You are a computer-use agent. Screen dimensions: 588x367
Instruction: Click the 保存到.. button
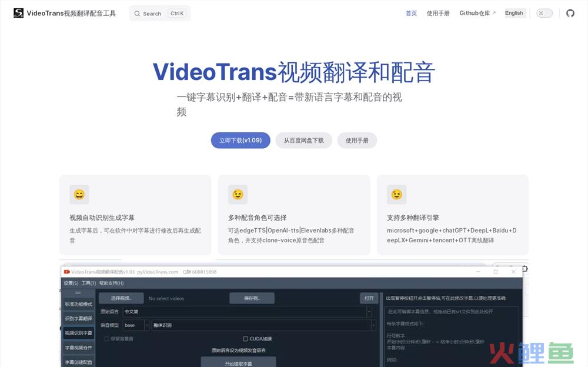pos(252,298)
